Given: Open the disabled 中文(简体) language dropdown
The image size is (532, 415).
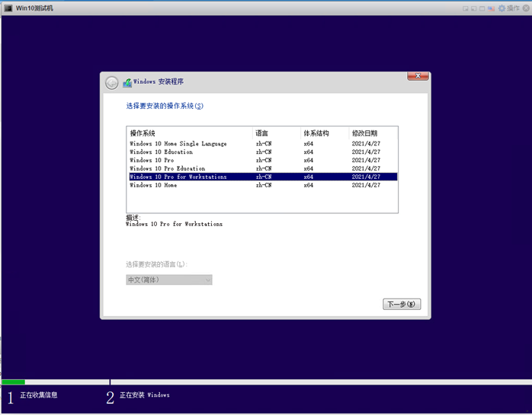Looking at the screenshot, I should [x=169, y=279].
